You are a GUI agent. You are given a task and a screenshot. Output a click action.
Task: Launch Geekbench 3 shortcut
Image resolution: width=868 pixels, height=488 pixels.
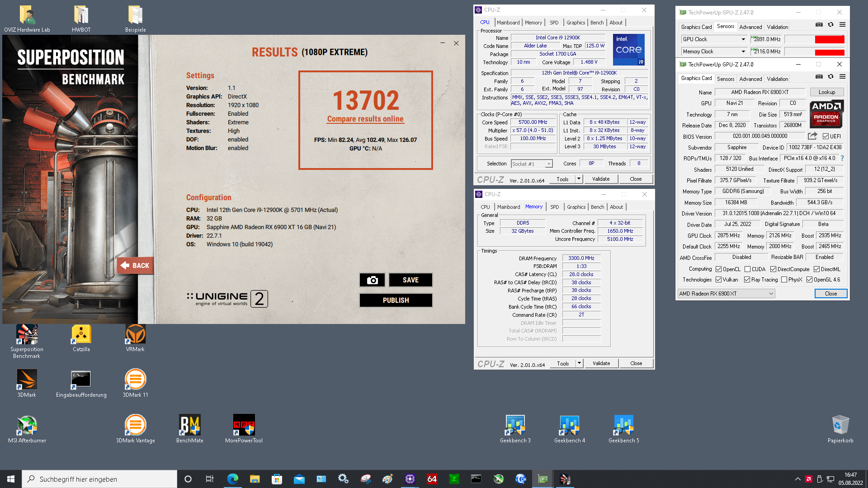tap(515, 429)
